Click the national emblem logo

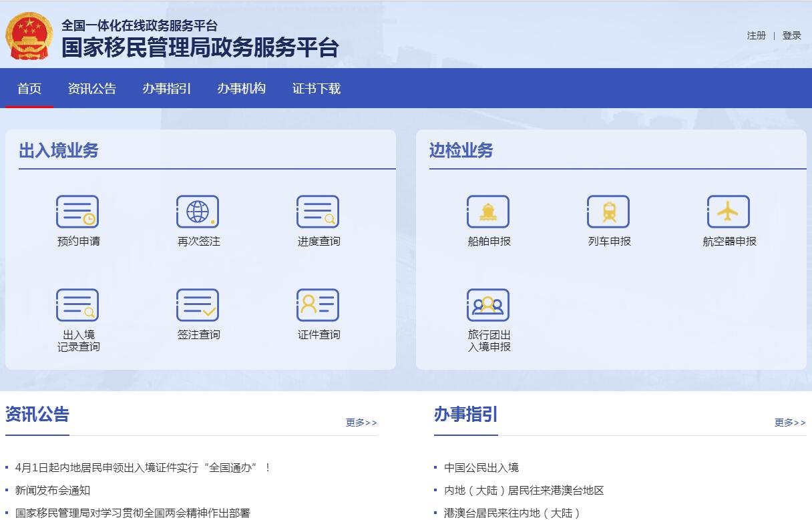[29, 37]
